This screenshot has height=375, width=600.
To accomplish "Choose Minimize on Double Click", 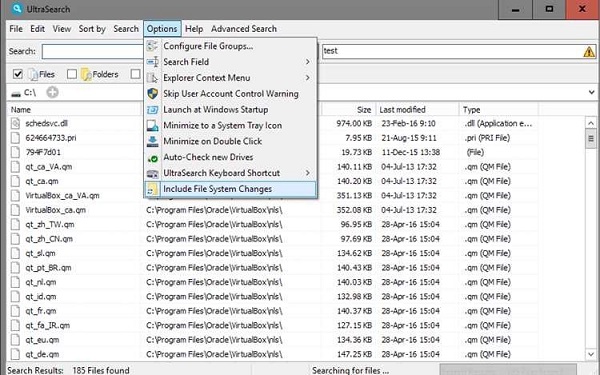I will [230, 142].
